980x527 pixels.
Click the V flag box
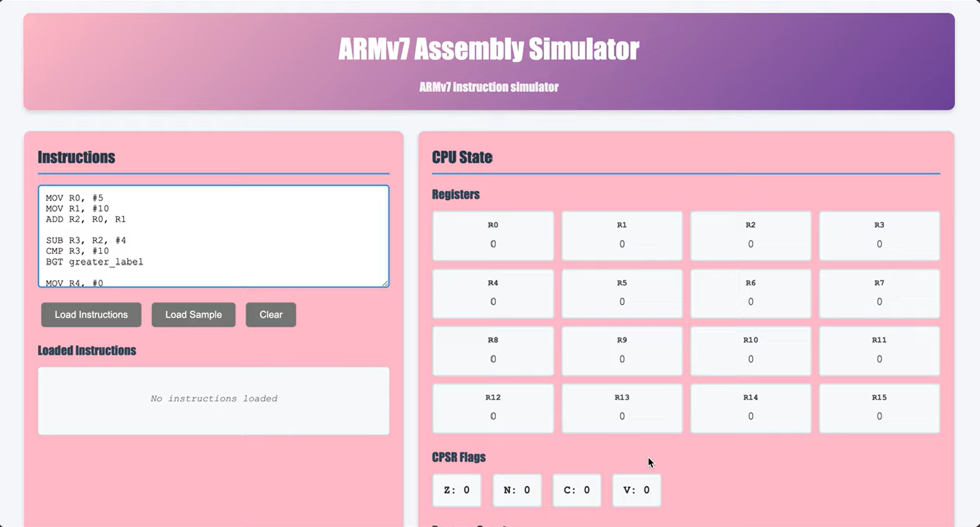(x=636, y=490)
